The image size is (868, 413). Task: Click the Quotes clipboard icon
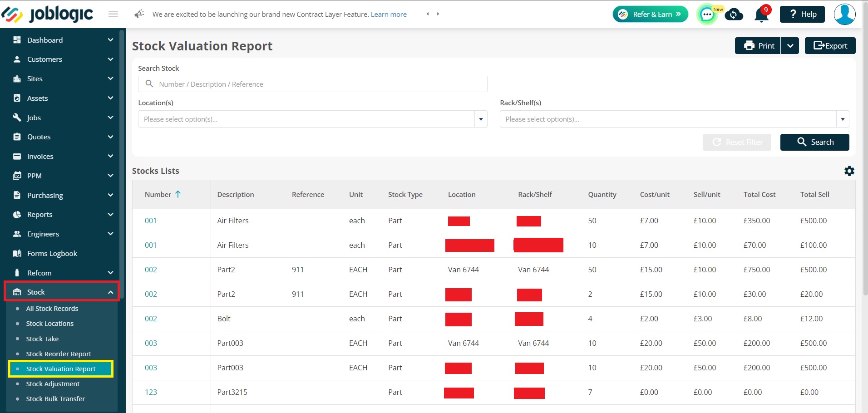coord(17,137)
